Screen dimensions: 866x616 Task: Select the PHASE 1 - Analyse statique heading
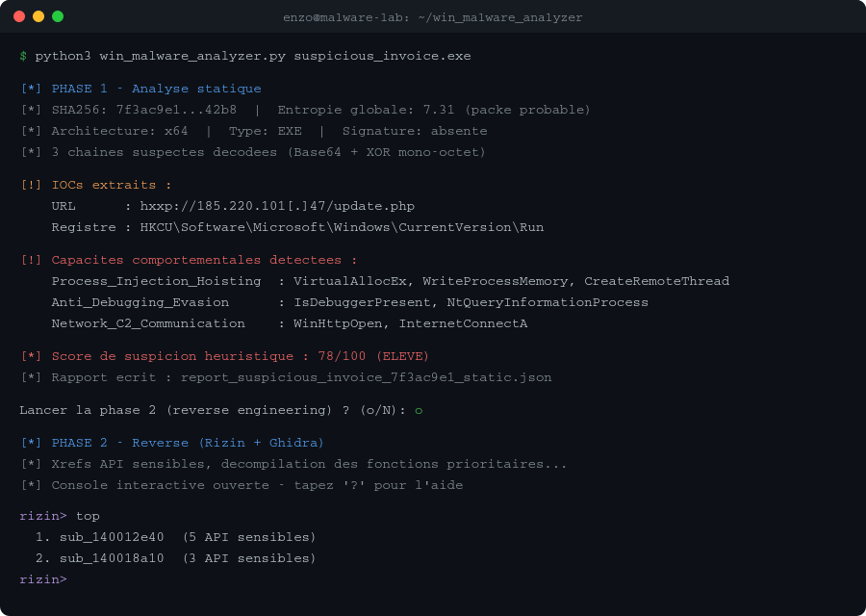pyautogui.click(x=156, y=89)
